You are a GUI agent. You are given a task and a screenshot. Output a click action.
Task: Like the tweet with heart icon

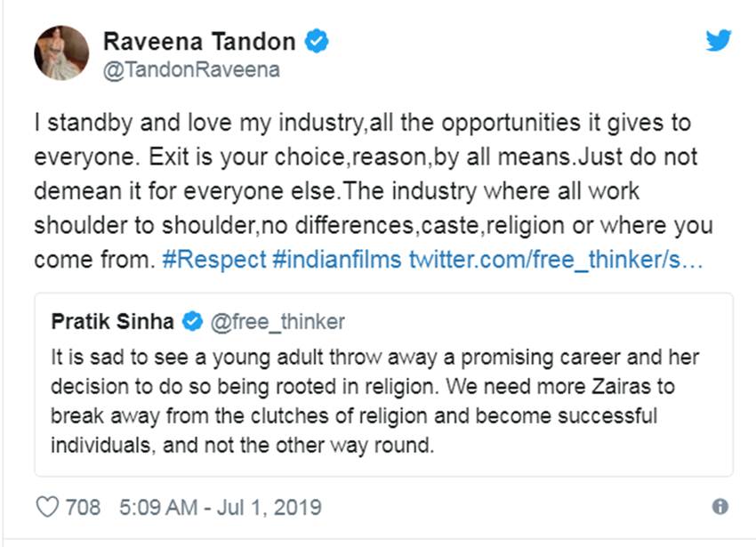tap(46, 507)
